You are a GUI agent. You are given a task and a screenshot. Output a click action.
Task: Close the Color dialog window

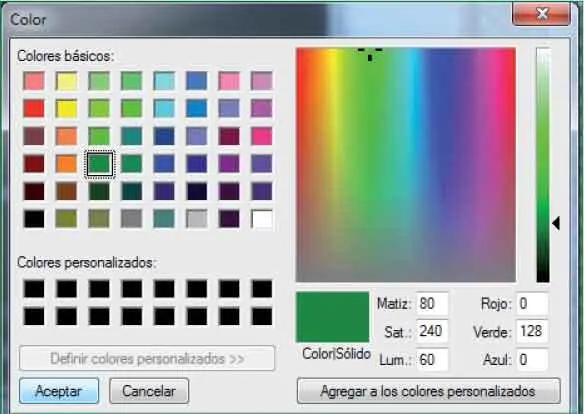[541, 14]
